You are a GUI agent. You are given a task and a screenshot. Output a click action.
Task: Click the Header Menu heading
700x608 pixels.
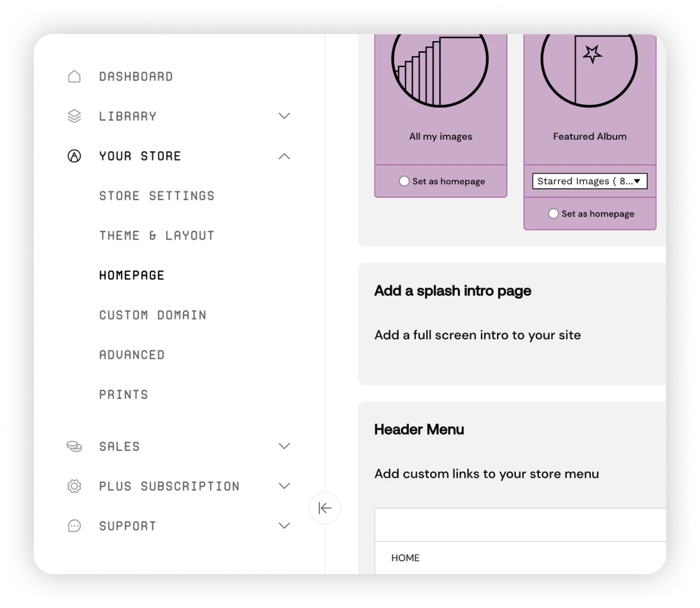419,429
